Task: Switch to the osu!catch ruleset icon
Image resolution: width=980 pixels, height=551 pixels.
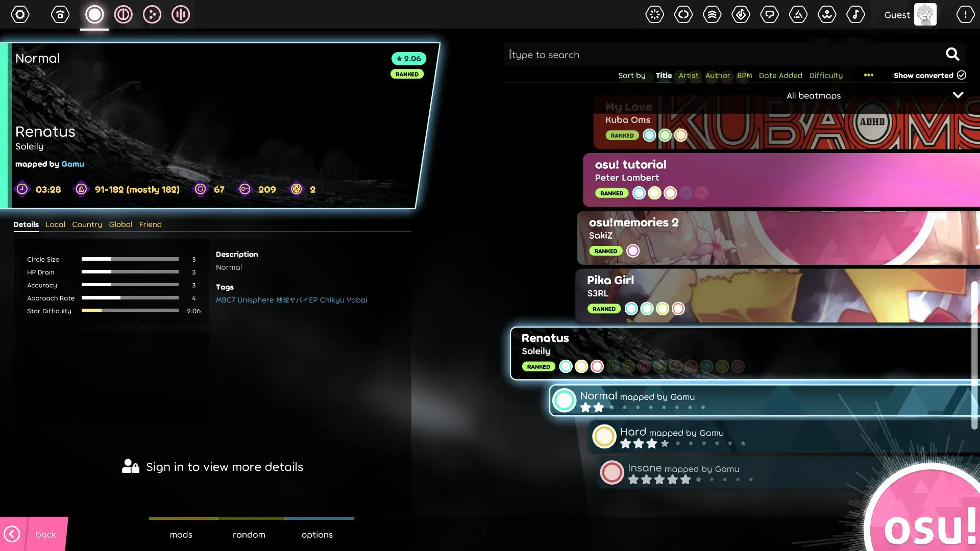Action: pos(152,14)
